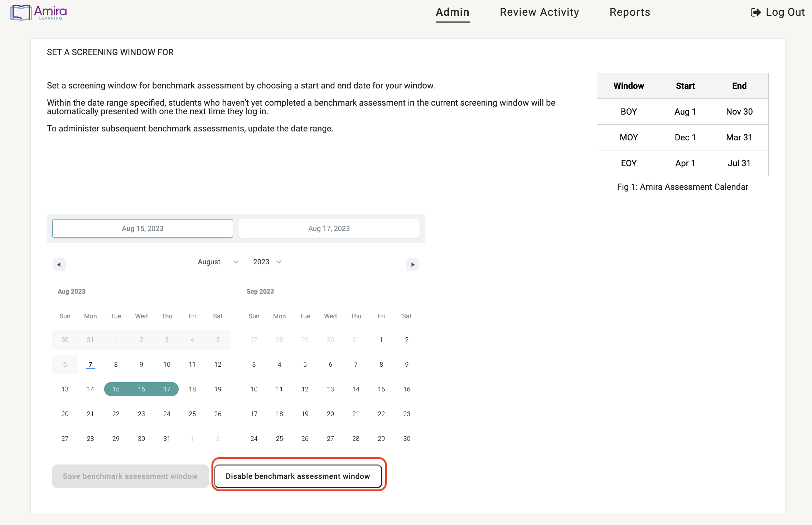Screen dimensions: 812x525
Task: Select August 18 in the calendar
Action: tap(192, 389)
